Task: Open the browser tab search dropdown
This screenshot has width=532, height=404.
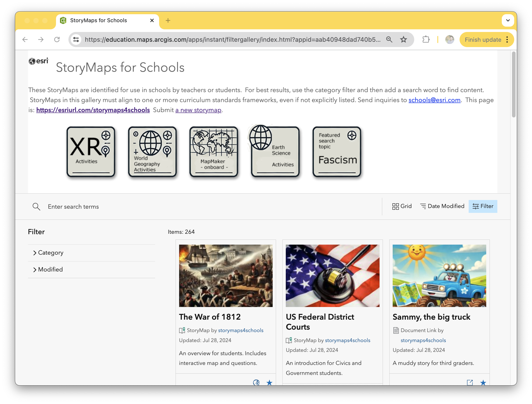Action: point(508,20)
